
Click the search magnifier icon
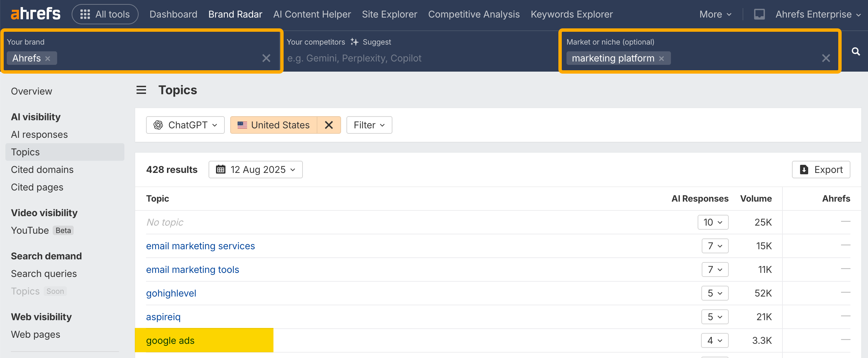coord(855,51)
